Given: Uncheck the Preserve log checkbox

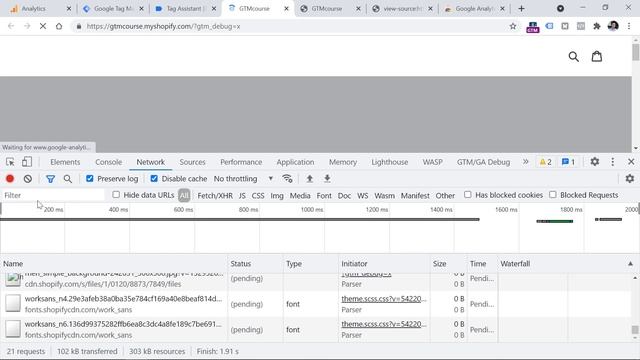Looking at the screenshot, I should pyautogui.click(x=90, y=179).
